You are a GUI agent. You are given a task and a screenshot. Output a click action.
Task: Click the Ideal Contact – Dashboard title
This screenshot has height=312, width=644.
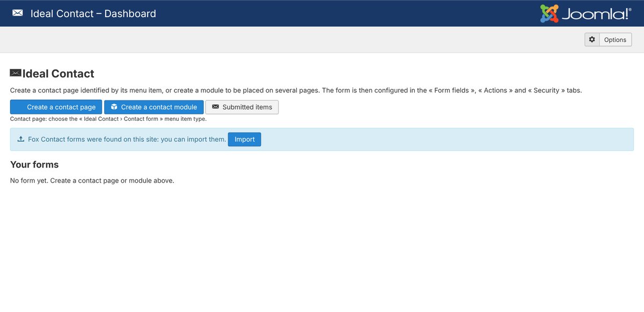point(93,13)
